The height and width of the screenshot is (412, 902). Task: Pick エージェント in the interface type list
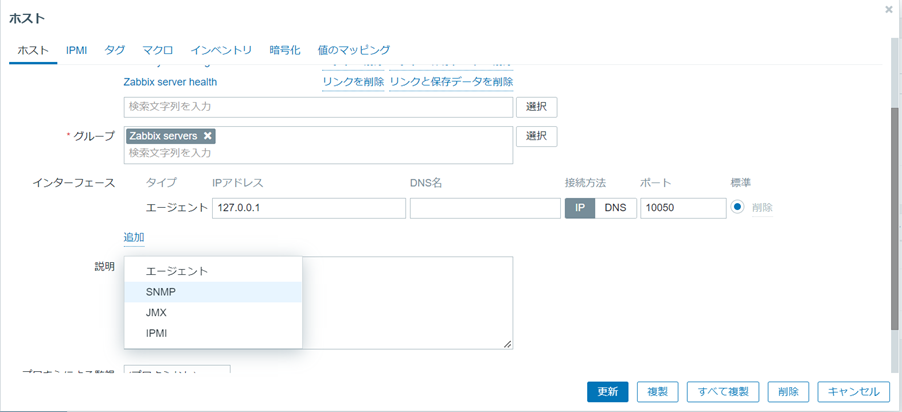point(177,271)
